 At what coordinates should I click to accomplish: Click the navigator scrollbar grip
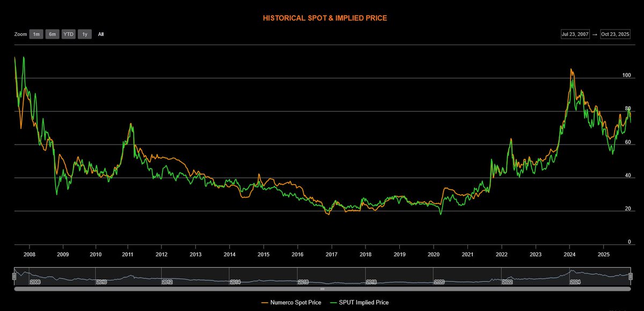pos(323,288)
